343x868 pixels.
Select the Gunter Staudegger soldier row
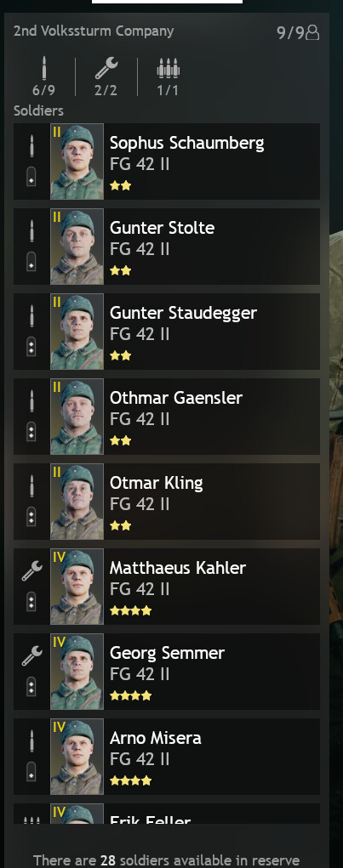[167, 332]
